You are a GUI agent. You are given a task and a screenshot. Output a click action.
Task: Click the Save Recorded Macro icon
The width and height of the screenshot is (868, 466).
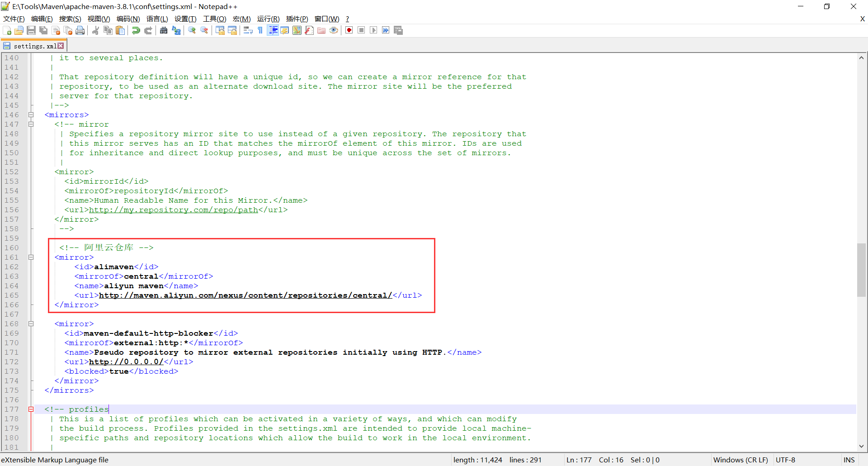(x=398, y=30)
